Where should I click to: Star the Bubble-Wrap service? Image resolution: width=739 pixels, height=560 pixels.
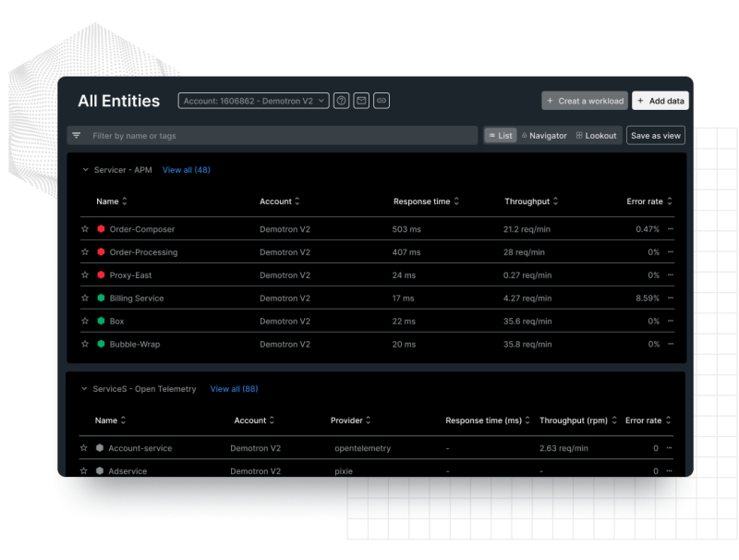(x=84, y=344)
